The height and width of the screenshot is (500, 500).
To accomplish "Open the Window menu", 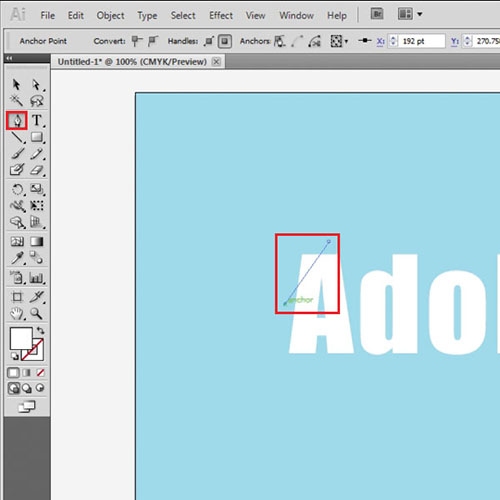I will coord(296,15).
